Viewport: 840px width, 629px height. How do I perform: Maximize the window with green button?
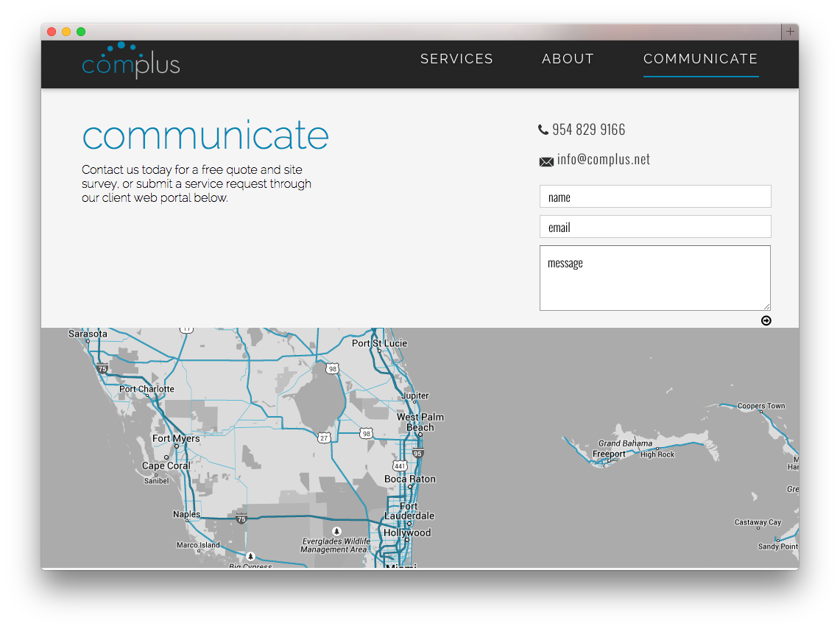(x=81, y=32)
